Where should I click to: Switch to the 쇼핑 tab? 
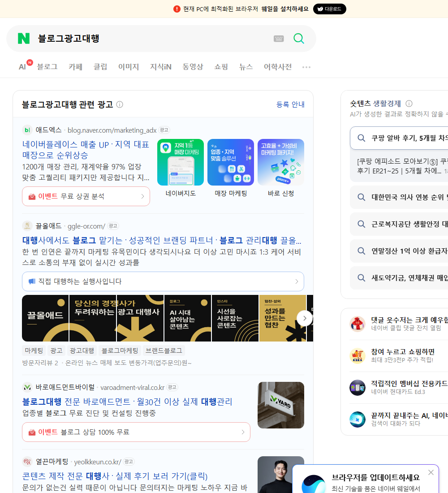pos(221,67)
